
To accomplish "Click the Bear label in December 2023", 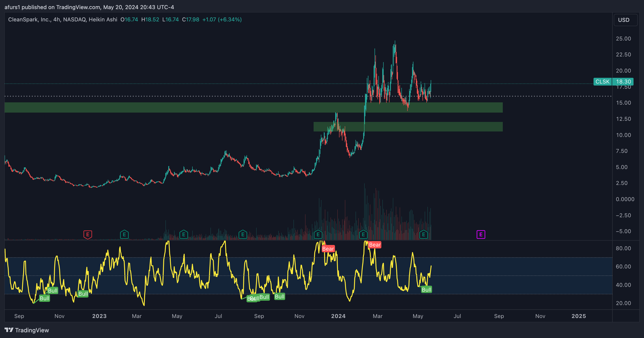I will click(328, 249).
